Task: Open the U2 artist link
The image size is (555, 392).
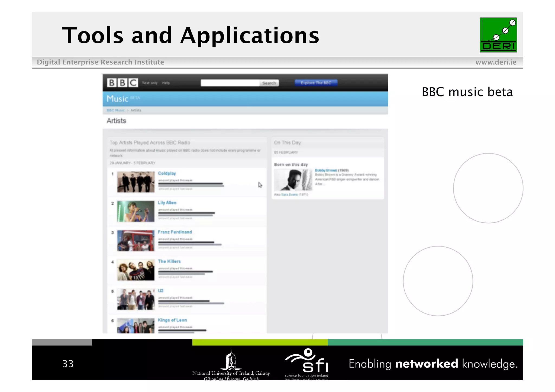Action: click(x=161, y=291)
